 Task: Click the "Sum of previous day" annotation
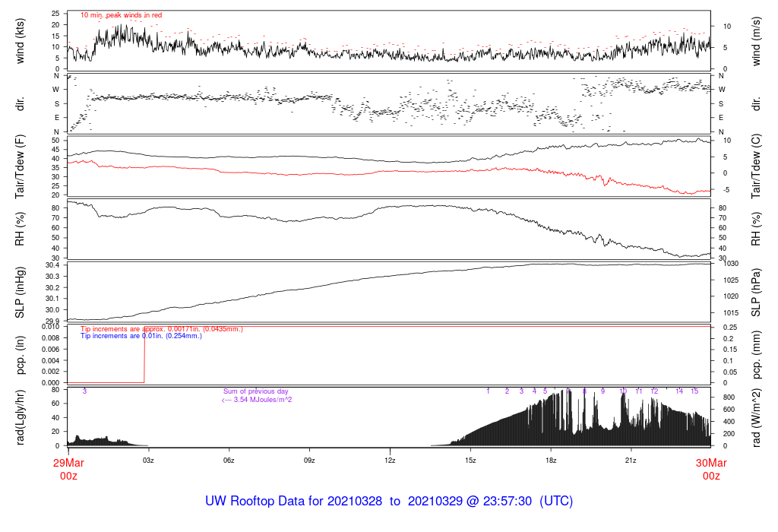pos(256,391)
